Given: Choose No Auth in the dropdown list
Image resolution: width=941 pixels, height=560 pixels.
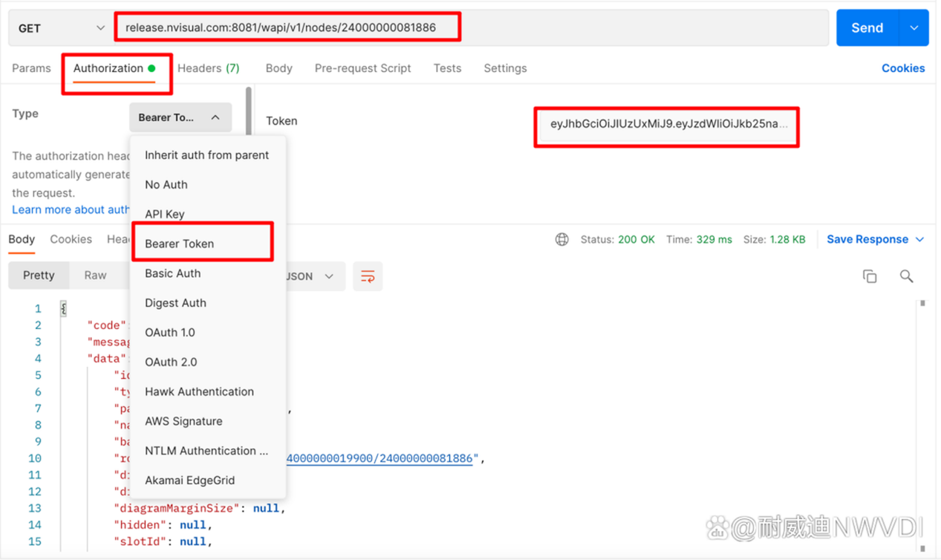Looking at the screenshot, I should (166, 184).
